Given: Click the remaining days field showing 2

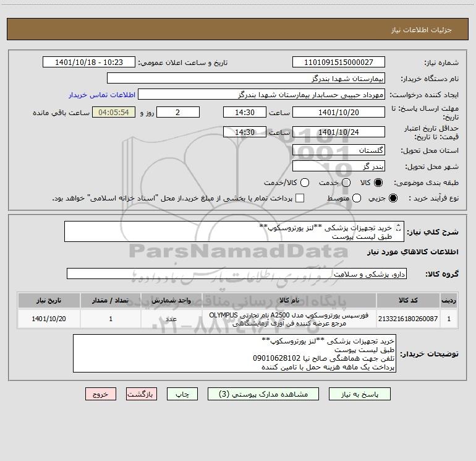Looking at the screenshot, I should (x=178, y=112).
